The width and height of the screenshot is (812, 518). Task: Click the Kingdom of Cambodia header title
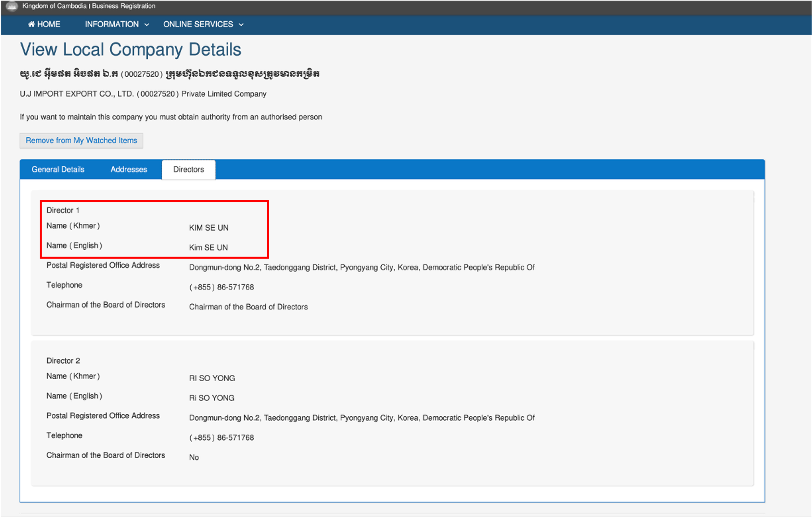pyautogui.click(x=89, y=6)
